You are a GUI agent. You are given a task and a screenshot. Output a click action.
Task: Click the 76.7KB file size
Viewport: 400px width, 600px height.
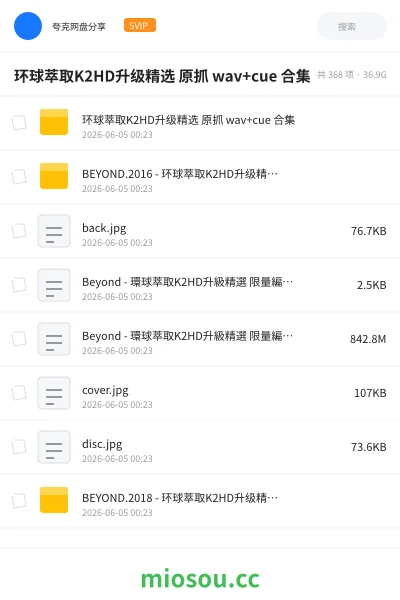pyautogui.click(x=369, y=231)
